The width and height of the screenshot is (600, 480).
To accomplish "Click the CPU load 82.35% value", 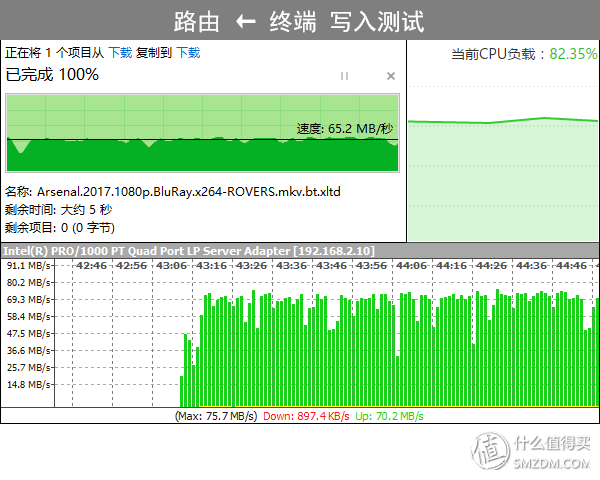I will [573, 54].
